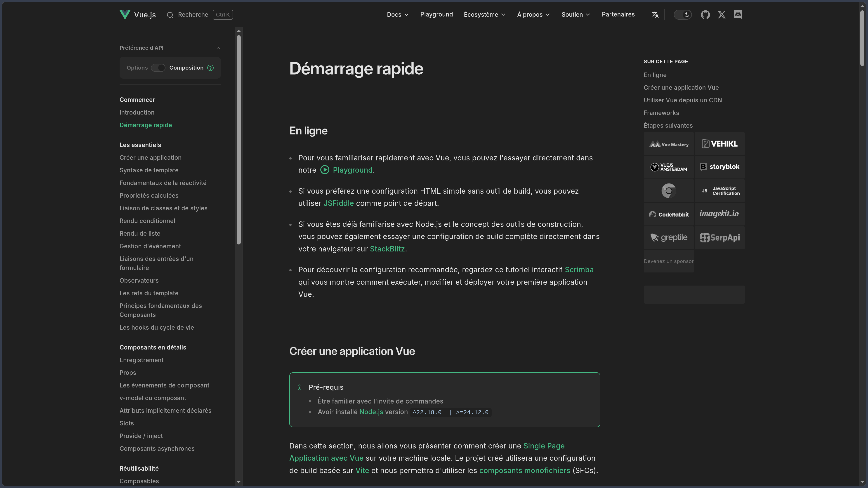868x488 pixels.
Task: Toggle Options/Composition API switch
Action: pos(158,68)
